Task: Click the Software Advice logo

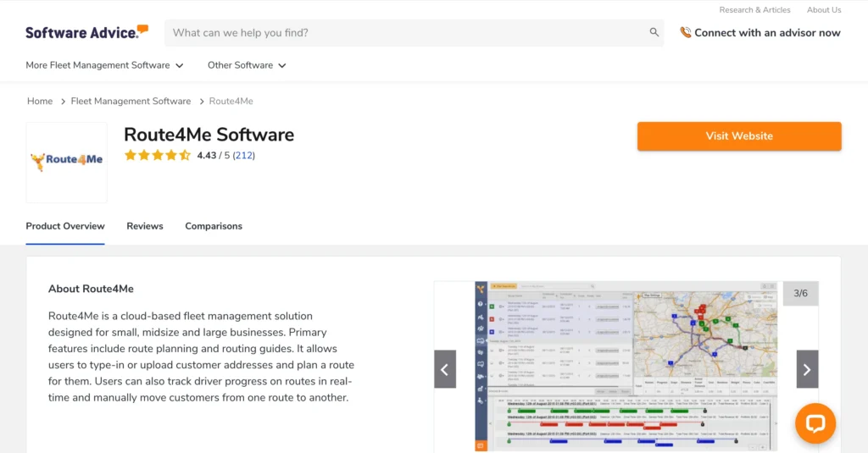Action: (87, 32)
